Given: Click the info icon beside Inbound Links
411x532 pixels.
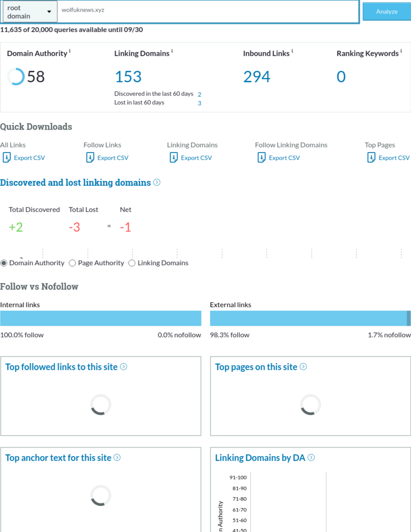Looking at the screenshot, I should pyautogui.click(x=292, y=52).
